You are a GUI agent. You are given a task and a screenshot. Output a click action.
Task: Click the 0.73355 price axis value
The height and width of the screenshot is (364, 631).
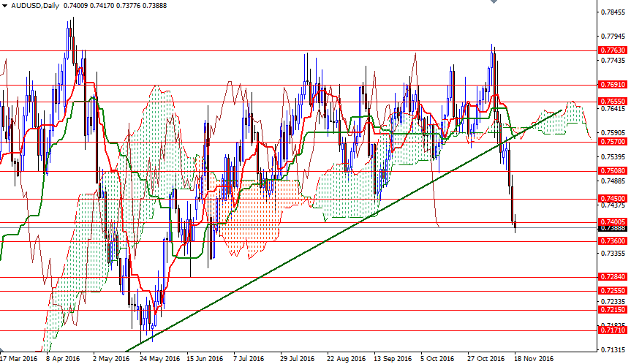click(x=613, y=254)
